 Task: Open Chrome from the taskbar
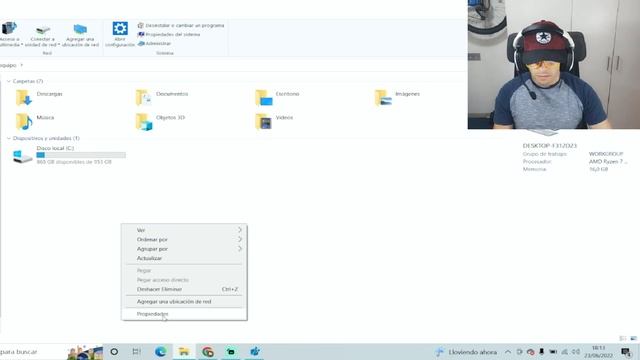pyautogui.click(x=208, y=352)
